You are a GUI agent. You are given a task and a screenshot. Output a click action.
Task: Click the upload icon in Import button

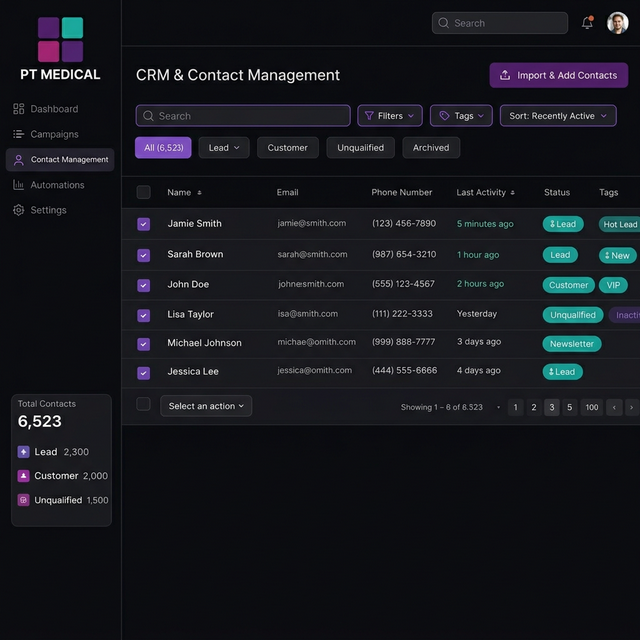(x=505, y=75)
